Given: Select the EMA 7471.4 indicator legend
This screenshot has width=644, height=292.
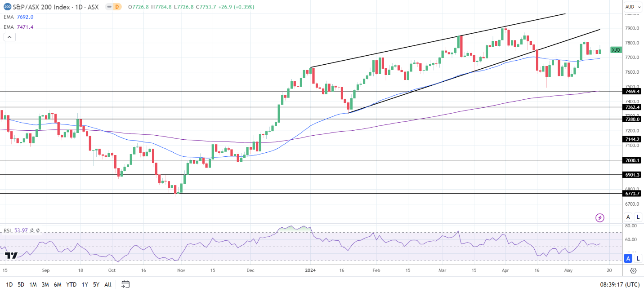Looking at the screenshot, I should [x=18, y=27].
